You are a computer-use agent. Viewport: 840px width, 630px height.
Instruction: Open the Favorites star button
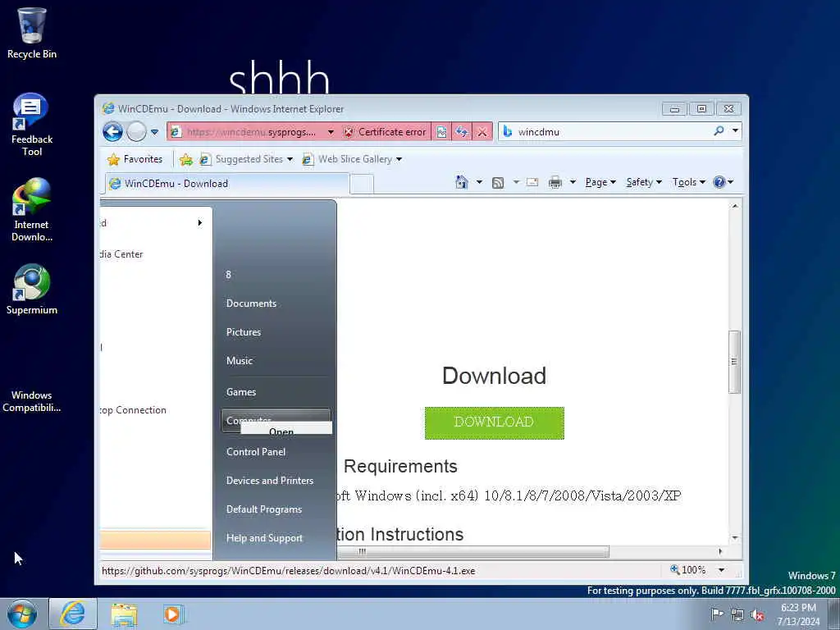pos(135,159)
